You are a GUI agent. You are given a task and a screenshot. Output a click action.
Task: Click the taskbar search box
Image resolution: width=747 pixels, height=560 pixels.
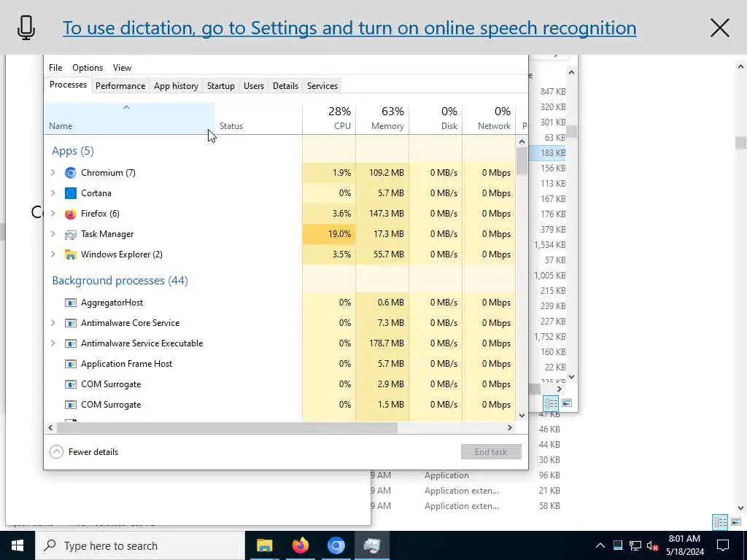click(139, 545)
